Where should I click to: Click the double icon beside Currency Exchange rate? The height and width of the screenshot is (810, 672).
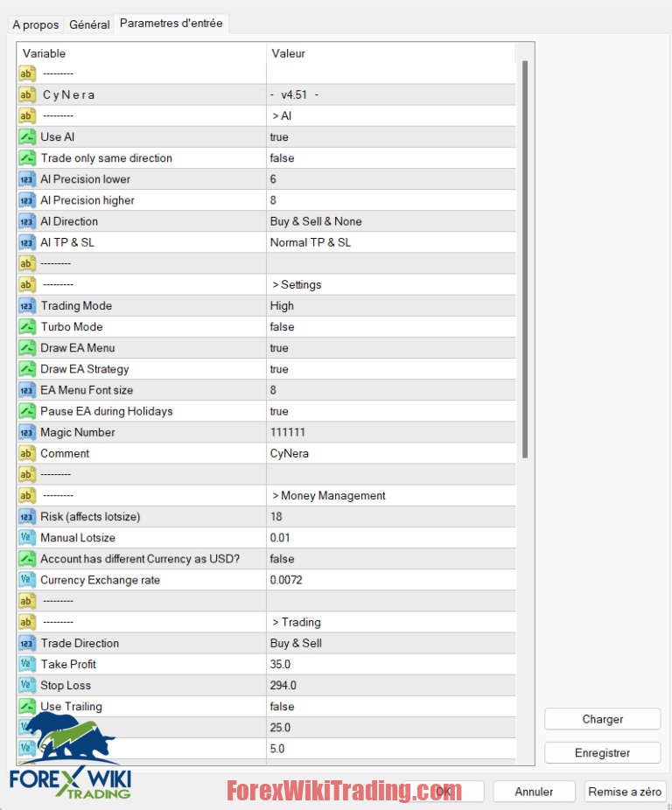click(27, 580)
